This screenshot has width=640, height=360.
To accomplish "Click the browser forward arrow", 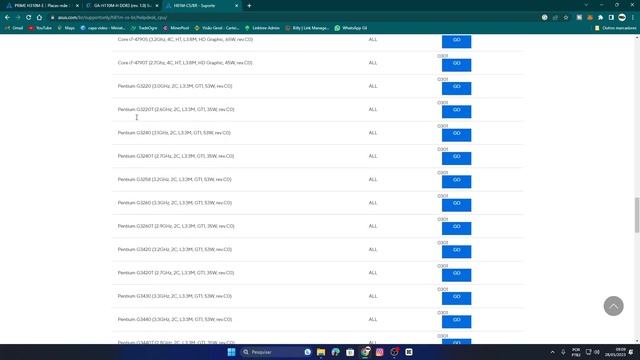I will (18, 18).
